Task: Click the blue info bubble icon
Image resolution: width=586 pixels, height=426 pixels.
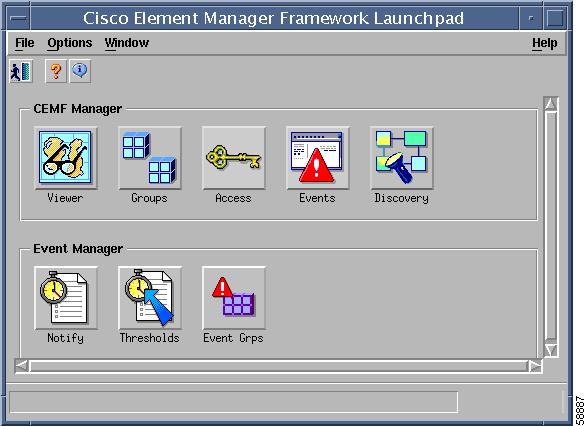Action: click(x=80, y=71)
